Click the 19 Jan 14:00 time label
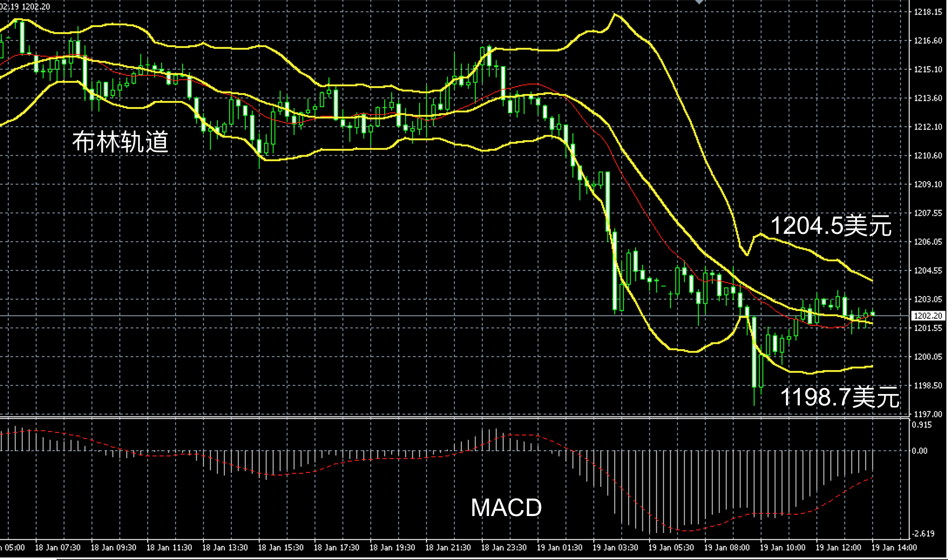 point(894,547)
